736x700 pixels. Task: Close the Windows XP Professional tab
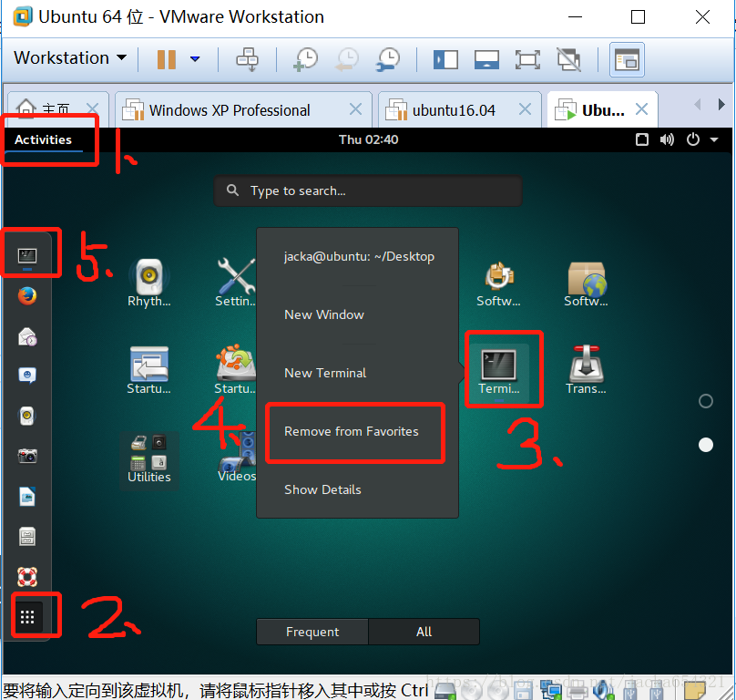(356, 109)
